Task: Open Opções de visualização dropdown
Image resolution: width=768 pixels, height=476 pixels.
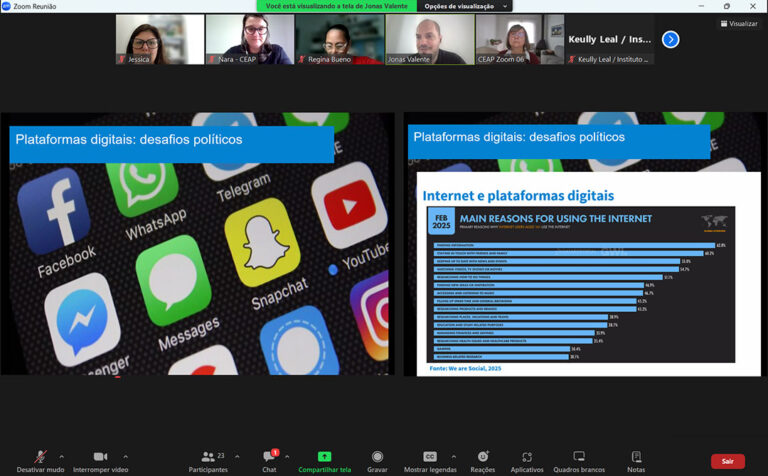Action: pos(464,6)
